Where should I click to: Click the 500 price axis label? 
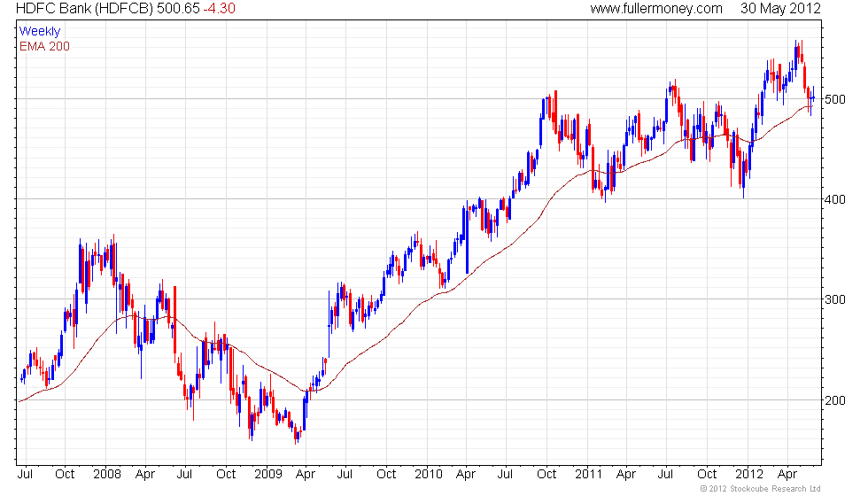(x=835, y=99)
